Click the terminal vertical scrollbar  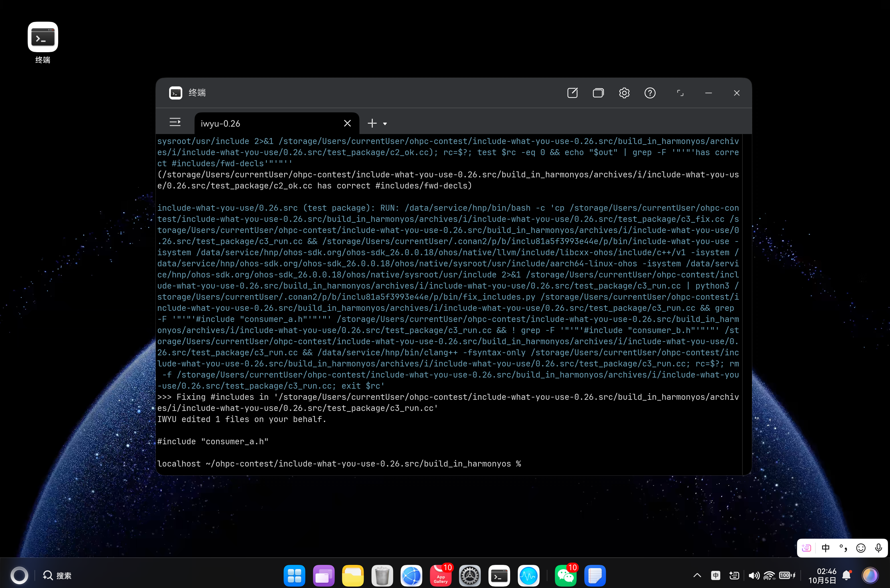pyautogui.click(x=747, y=304)
